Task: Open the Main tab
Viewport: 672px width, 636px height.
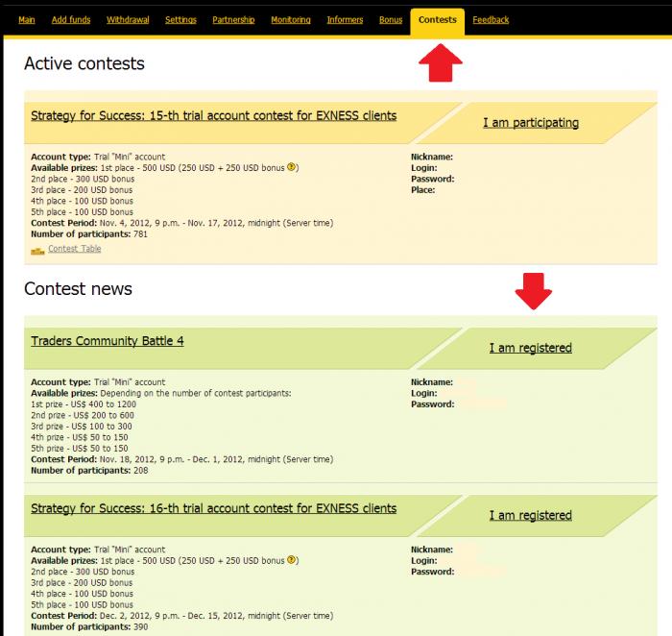Action: [x=27, y=20]
